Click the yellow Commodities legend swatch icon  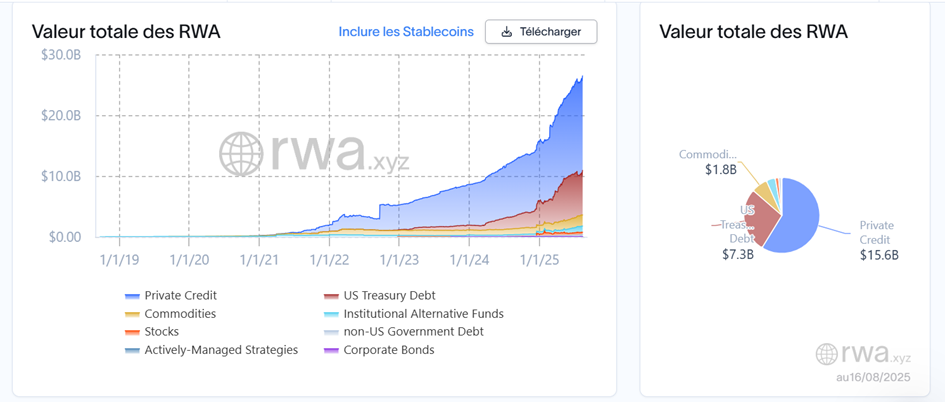coord(131,314)
